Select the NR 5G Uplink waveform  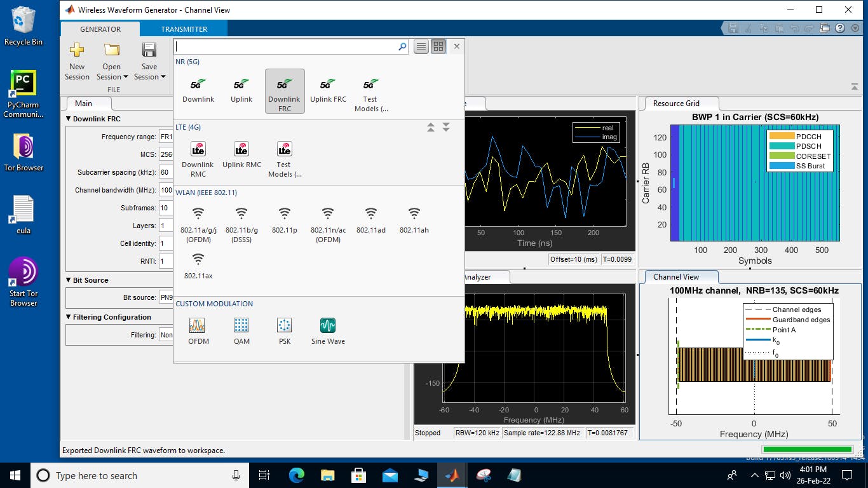[x=241, y=91]
